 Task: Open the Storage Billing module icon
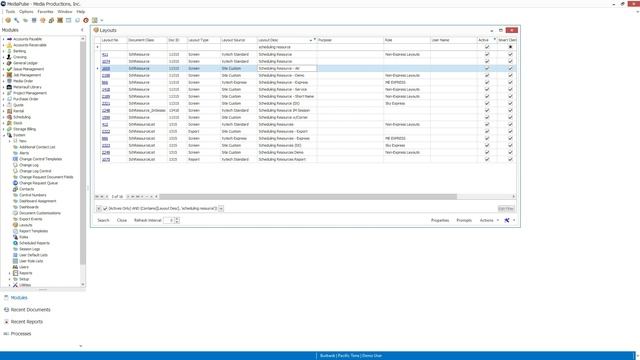9,129
